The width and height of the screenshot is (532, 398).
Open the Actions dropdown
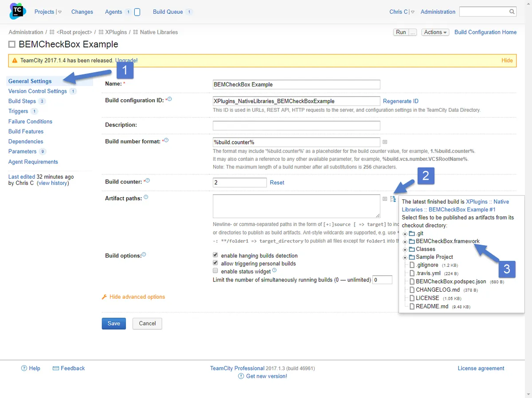point(435,32)
